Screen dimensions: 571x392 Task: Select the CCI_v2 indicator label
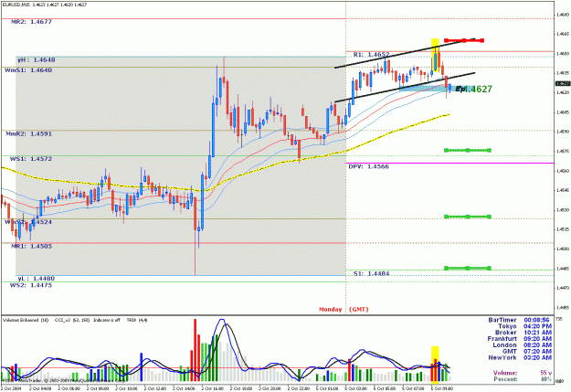point(71,320)
